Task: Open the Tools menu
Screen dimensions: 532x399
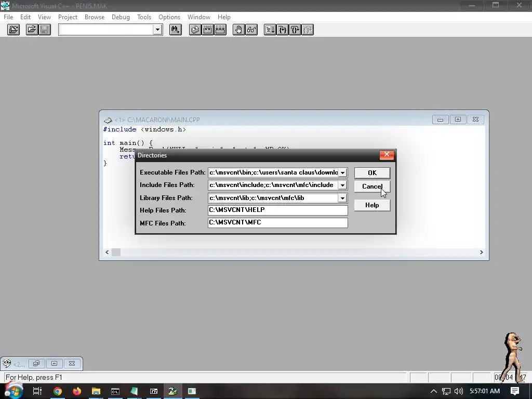Action: coord(144,17)
